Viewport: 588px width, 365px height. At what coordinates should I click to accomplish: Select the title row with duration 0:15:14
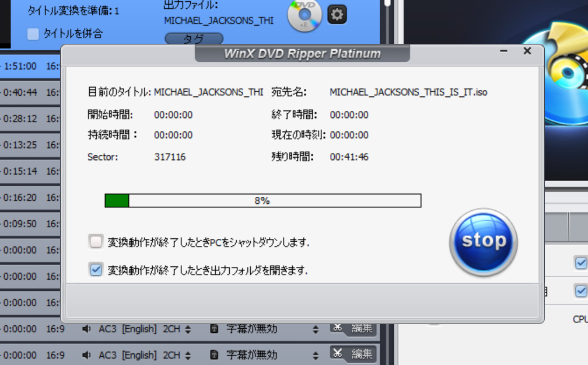point(30,171)
